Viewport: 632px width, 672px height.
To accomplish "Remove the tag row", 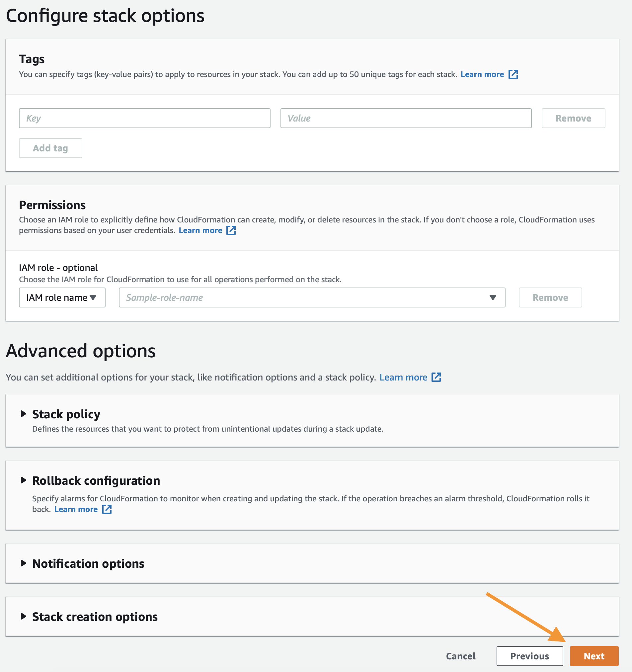I will [573, 118].
